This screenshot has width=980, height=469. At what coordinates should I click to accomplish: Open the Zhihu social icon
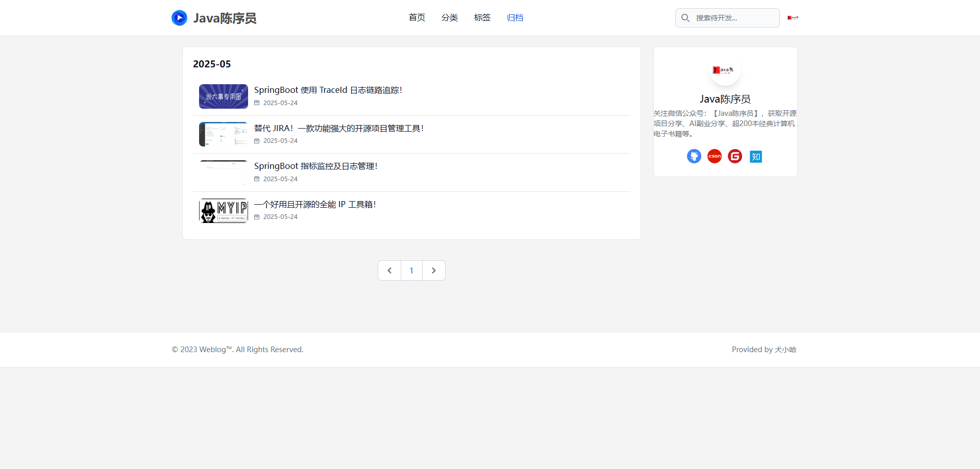(x=755, y=157)
